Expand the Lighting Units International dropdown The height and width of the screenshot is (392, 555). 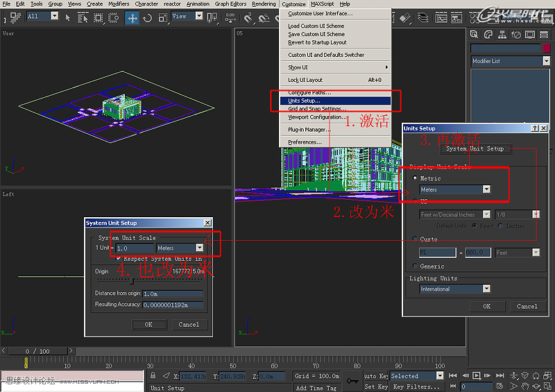[486, 289]
